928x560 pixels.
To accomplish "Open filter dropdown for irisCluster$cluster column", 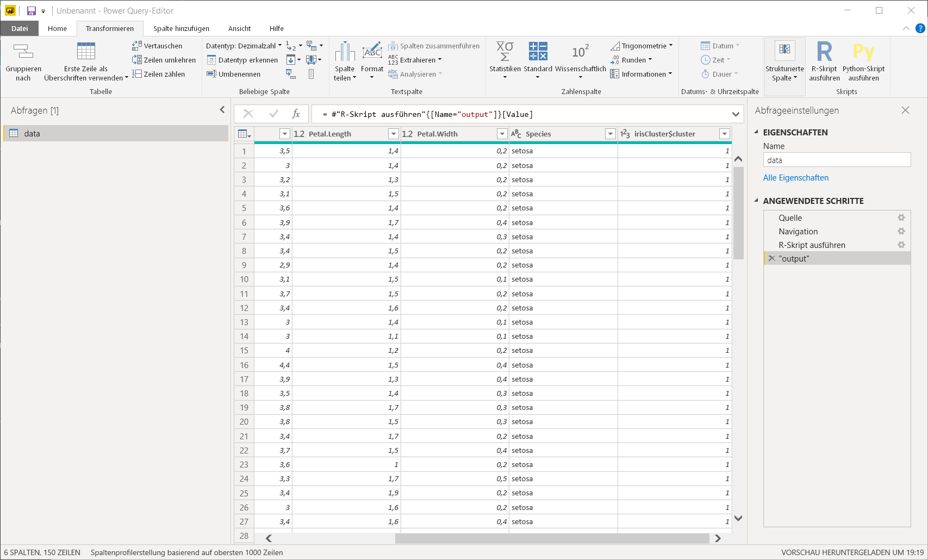I will pyautogui.click(x=724, y=134).
